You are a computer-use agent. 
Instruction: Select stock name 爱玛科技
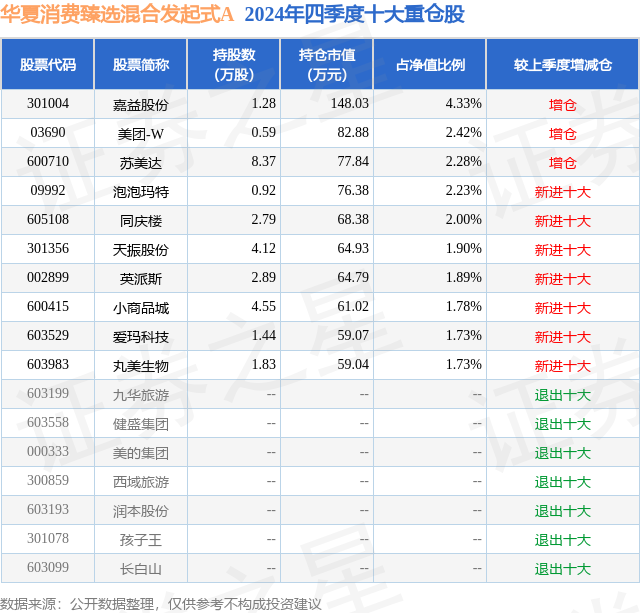click(x=141, y=337)
